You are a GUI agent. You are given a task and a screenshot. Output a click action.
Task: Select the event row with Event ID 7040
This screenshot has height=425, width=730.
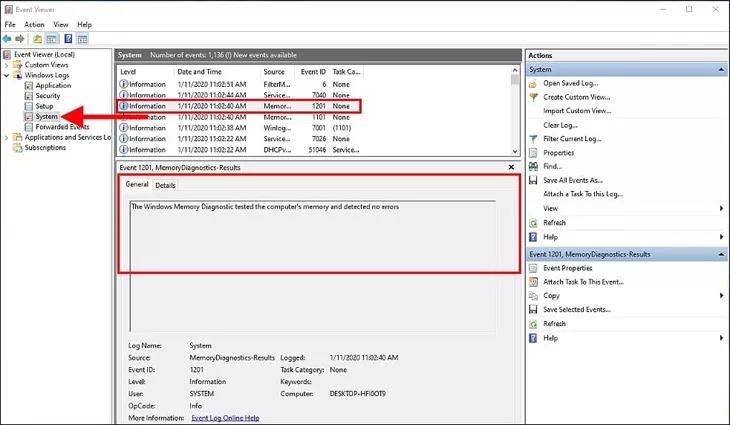[x=239, y=95]
